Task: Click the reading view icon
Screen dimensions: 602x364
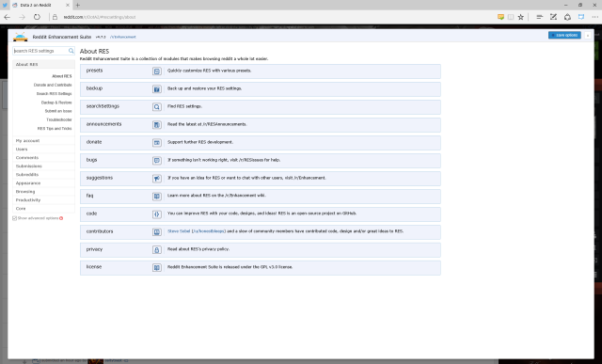Action: (511, 17)
